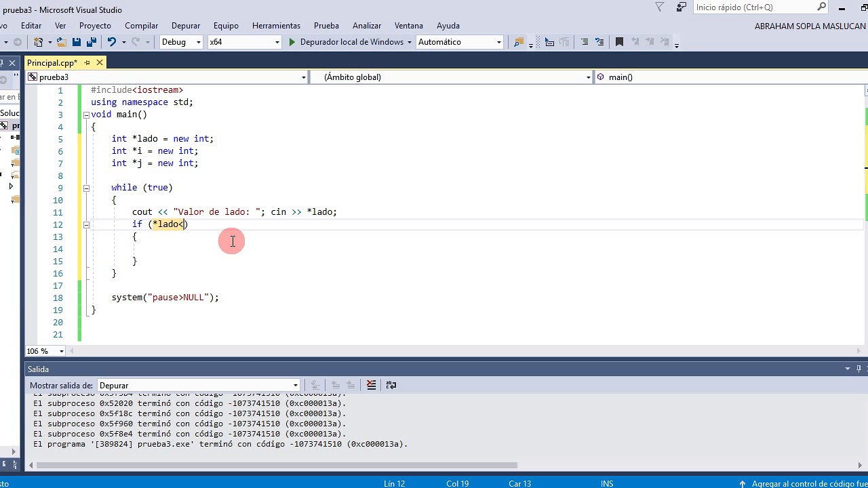Open the debugger target dropdown arrow
This screenshot has width=868, height=488.
[410, 42]
